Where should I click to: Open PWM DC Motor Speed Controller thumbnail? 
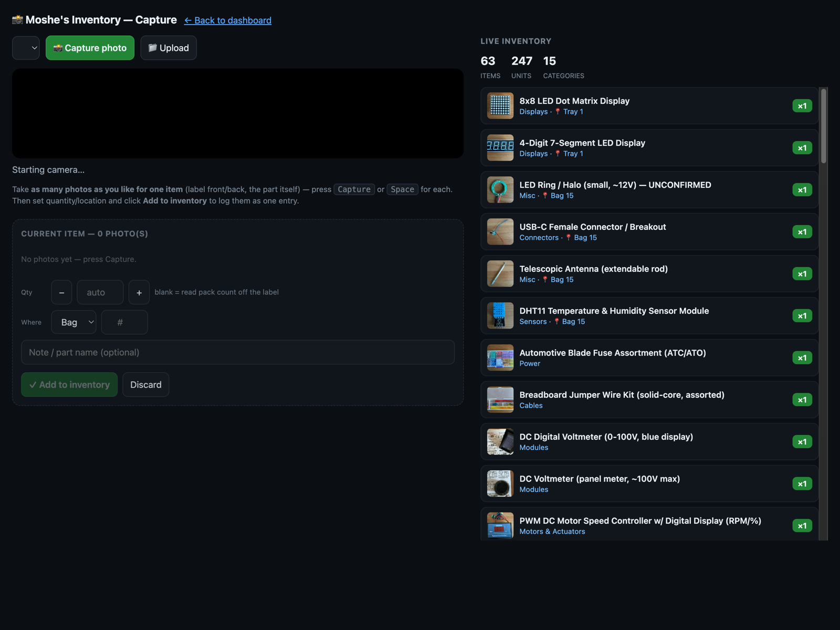pyautogui.click(x=500, y=526)
